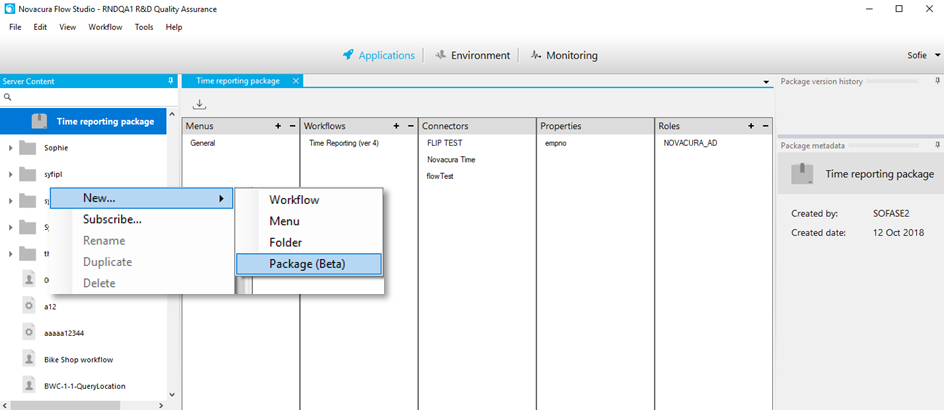The height and width of the screenshot is (410, 944).
Task: Click the horizontal scrollbar right arrow
Action: coord(161,405)
